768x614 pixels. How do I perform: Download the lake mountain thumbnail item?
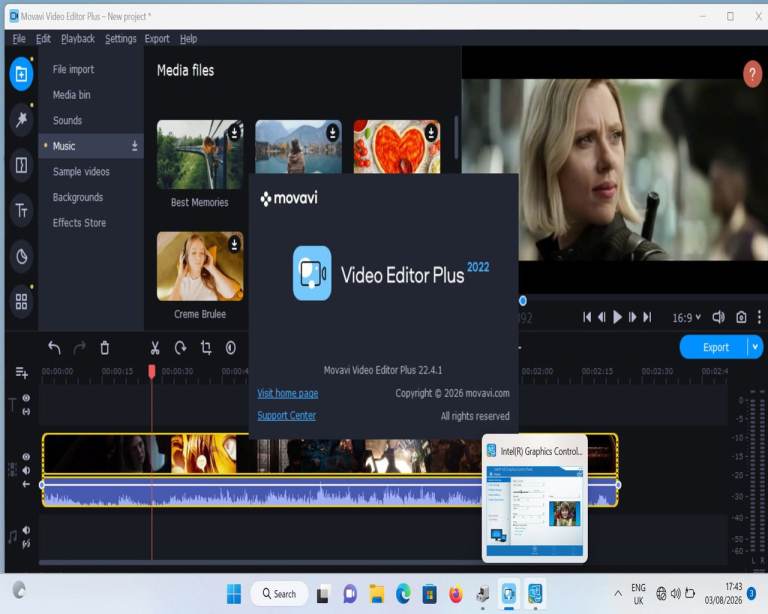point(333,132)
